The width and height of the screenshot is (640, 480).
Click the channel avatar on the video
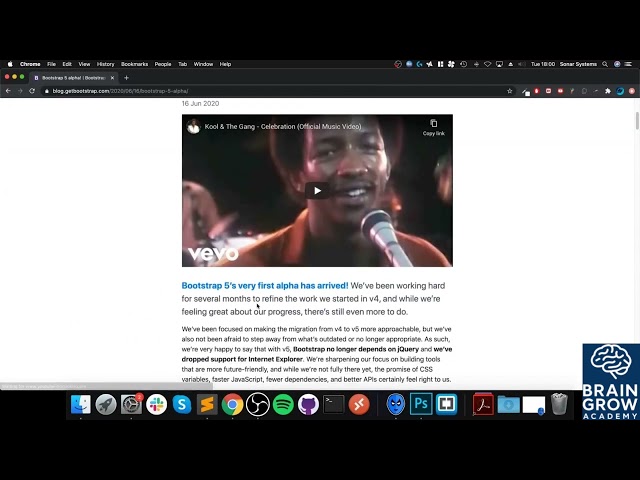(193, 127)
